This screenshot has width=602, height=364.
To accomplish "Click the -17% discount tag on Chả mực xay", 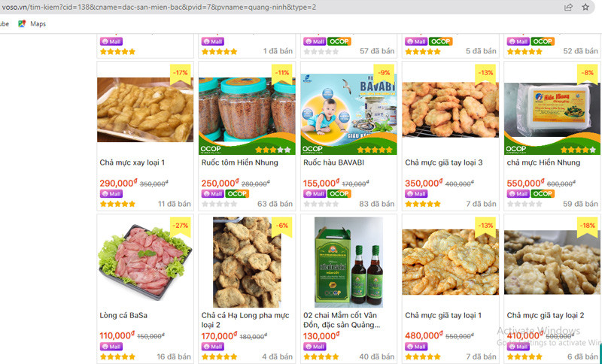I will click(x=181, y=73).
